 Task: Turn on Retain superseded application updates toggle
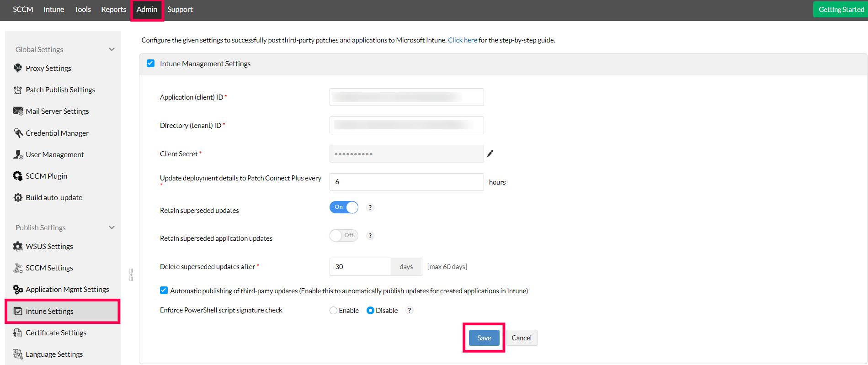(344, 235)
